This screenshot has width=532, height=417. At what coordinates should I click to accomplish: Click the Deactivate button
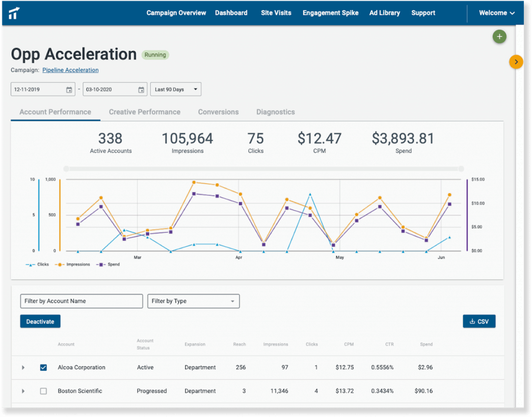click(40, 321)
